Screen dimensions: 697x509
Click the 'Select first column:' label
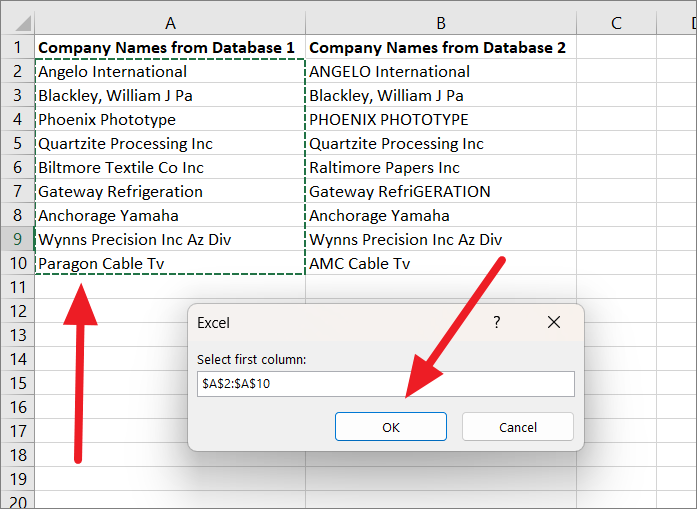pos(252,359)
